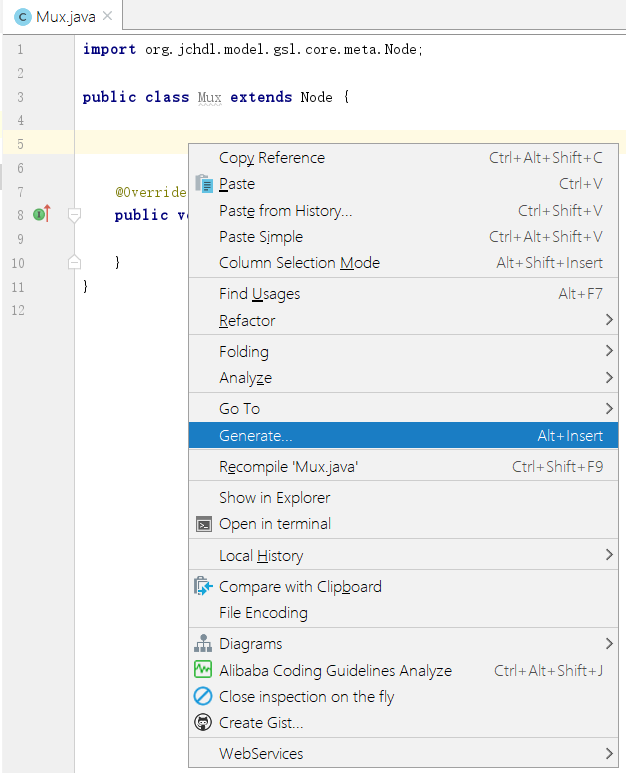Open the Refactor menu entry

[403, 320]
